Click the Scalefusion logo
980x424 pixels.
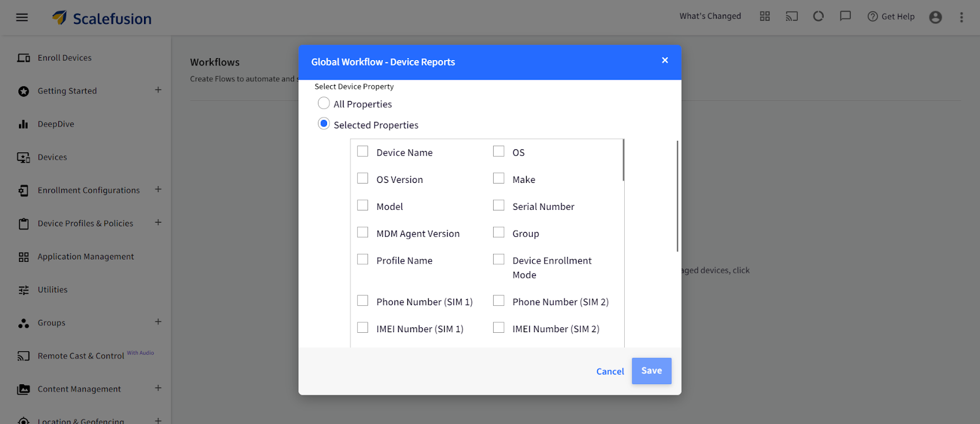(102, 18)
